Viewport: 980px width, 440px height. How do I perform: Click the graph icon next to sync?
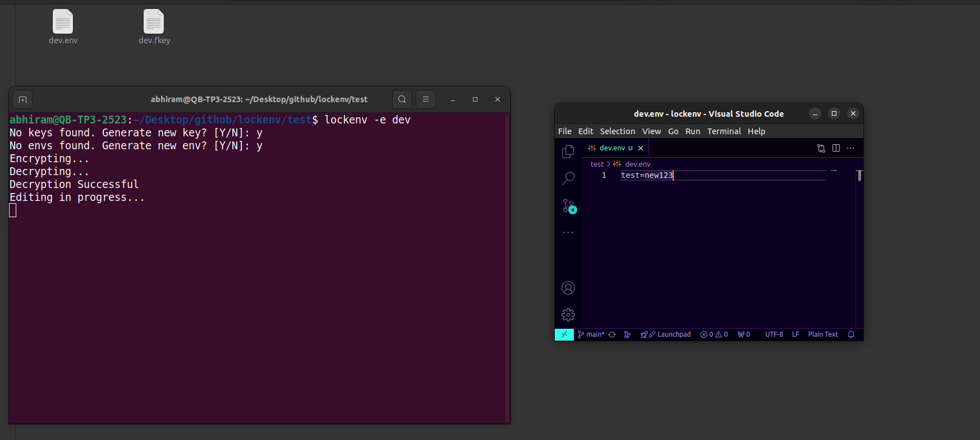pyautogui.click(x=627, y=334)
